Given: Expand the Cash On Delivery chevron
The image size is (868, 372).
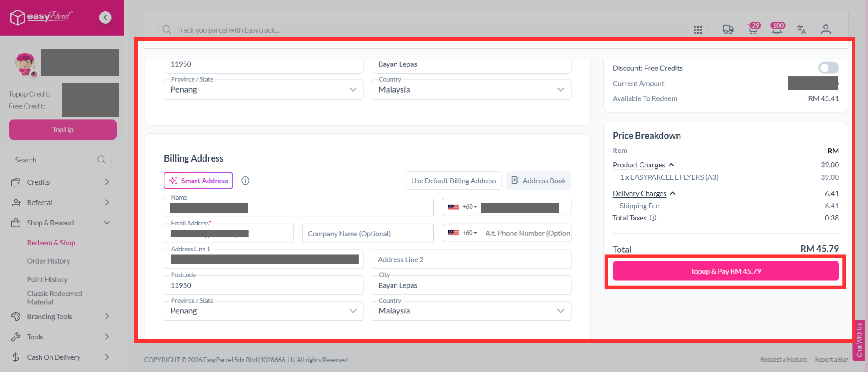Looking at the screenshot, I should pos(107,357).
